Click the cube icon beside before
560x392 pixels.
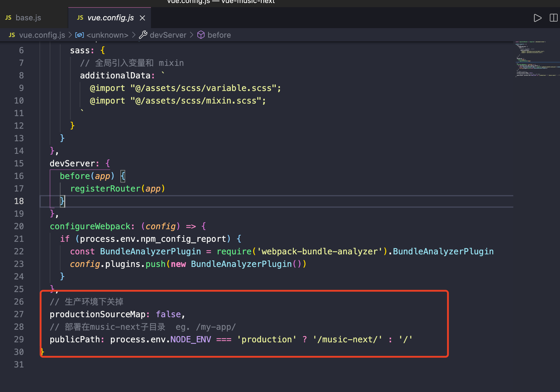tap(201, 35)
